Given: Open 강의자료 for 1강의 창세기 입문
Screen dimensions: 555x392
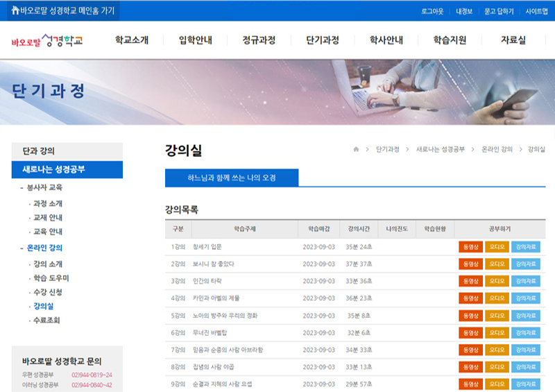Looking at the screenshot, I should pyautogui.click(x=526, y=247).
